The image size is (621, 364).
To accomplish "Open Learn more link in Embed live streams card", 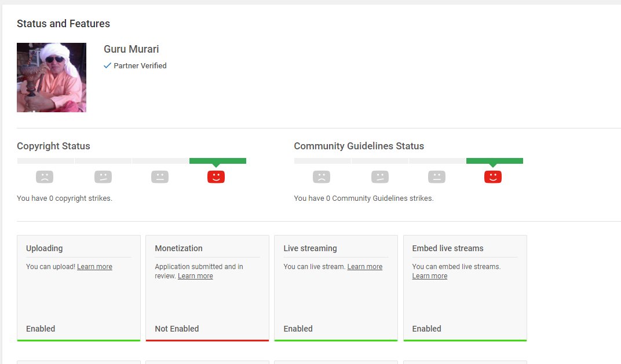I will [x=430, y=276].
